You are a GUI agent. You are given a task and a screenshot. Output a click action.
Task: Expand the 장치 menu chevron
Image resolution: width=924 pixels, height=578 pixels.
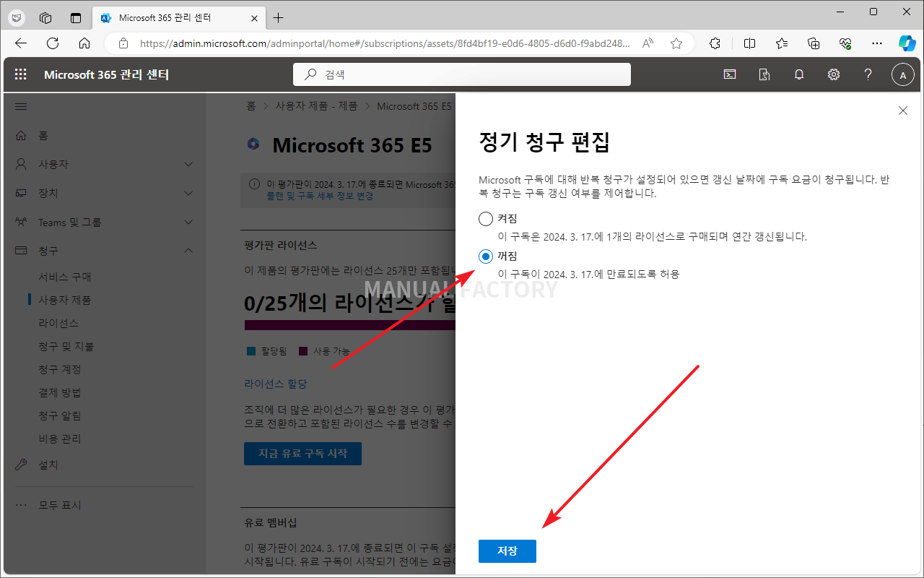(188, 193)
